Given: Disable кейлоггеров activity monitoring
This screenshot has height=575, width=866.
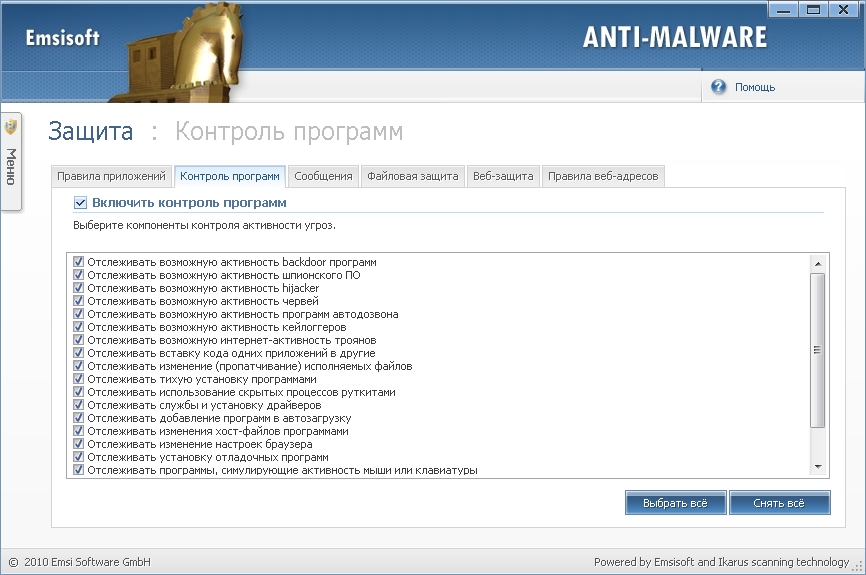Looking at the screenshot, I should pyautogui.click(x=78, y=327).
